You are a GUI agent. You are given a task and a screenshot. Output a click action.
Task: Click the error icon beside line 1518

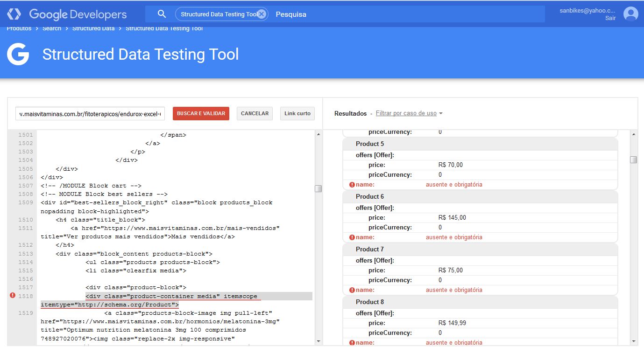13,295
